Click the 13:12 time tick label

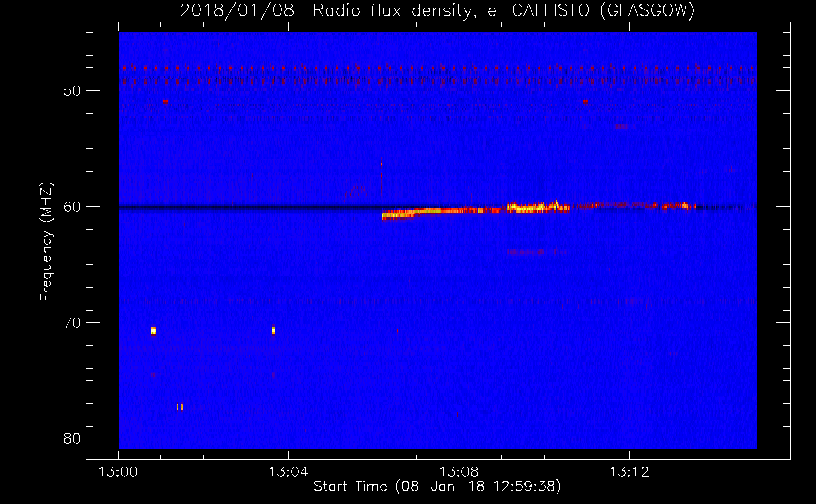point(629,472)
